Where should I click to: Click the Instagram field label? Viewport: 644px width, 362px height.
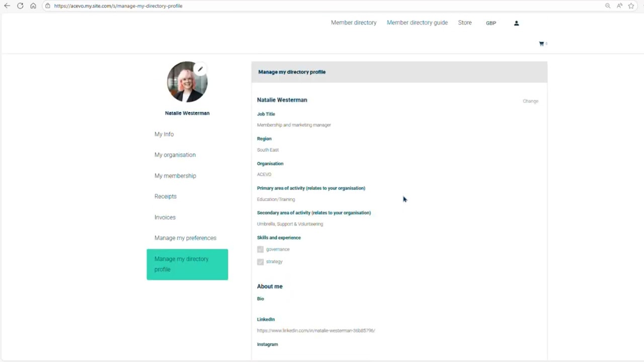(267, 344)
